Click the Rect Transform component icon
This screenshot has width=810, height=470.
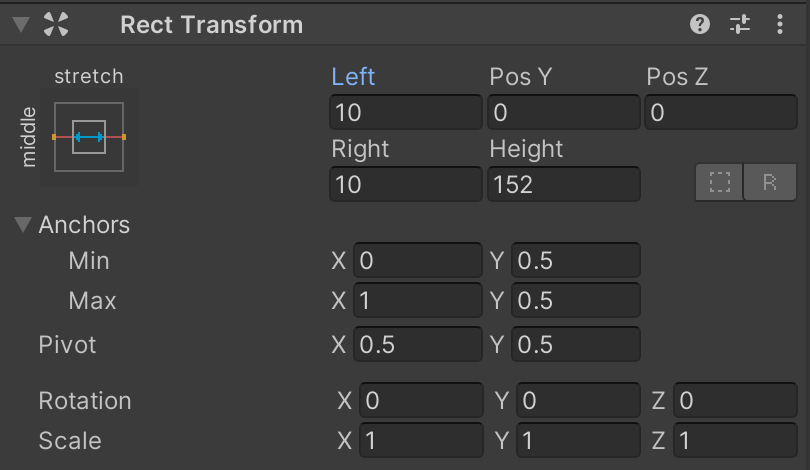tap(57, 25)
